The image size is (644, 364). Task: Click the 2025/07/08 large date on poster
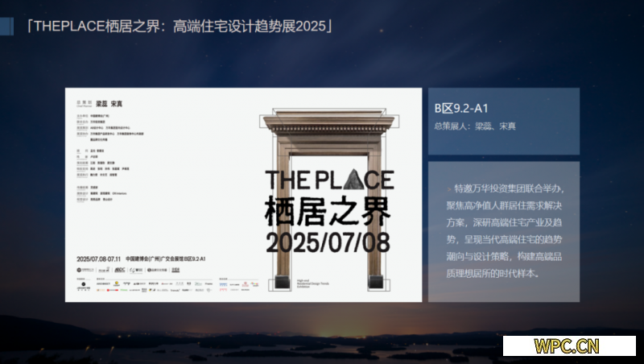(x=328, y=242)
